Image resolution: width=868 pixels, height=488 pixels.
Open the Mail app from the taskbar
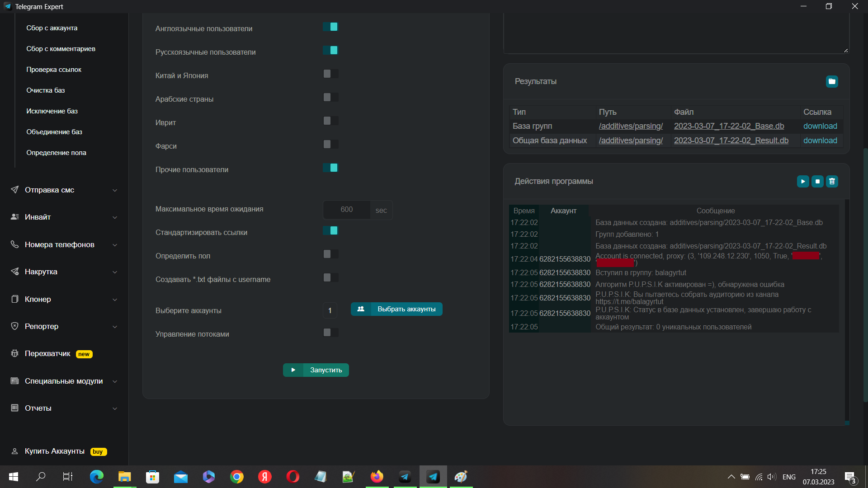(180, 477)
